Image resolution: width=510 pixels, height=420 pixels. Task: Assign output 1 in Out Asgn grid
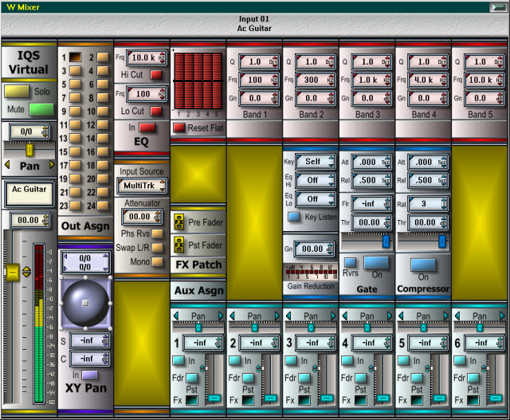click(x=75, y=57)
